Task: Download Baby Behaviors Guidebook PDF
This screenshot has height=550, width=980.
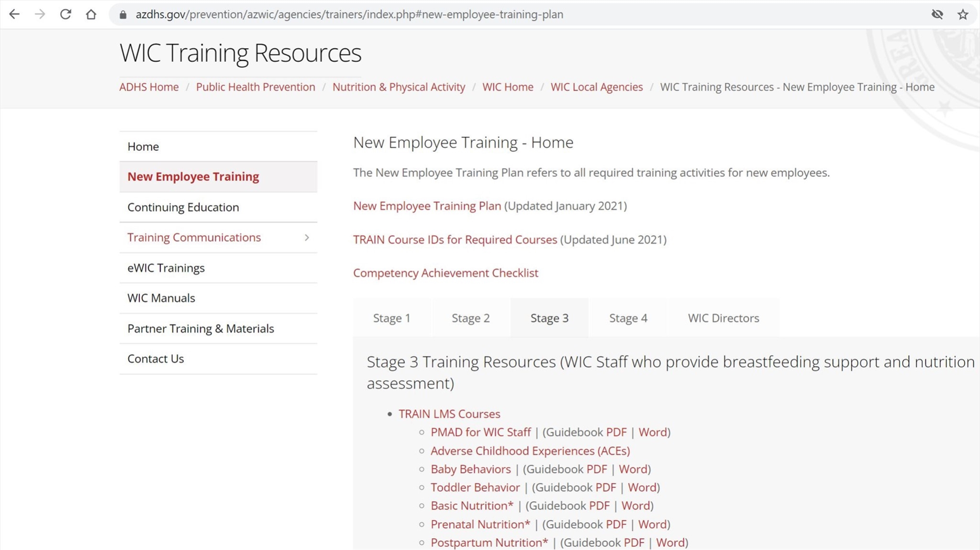Action: point(596,469)
